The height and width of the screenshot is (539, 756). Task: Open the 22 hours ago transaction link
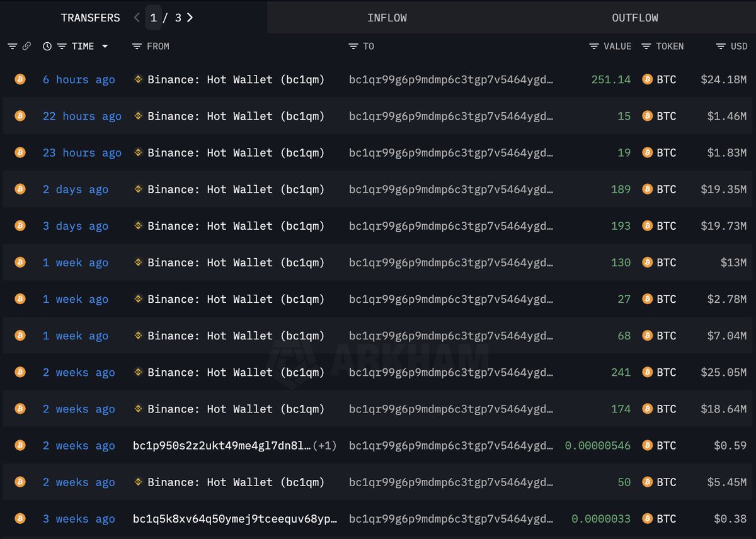(x=82, y=116)
